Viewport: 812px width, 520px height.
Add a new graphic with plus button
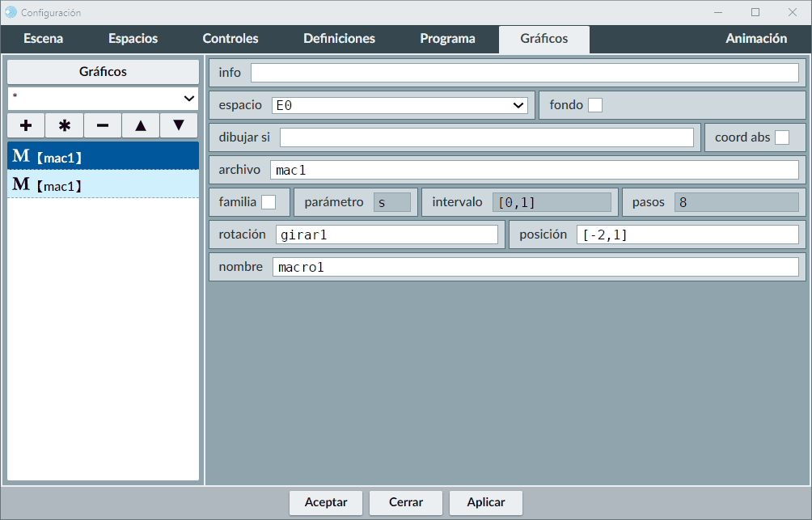26,125
